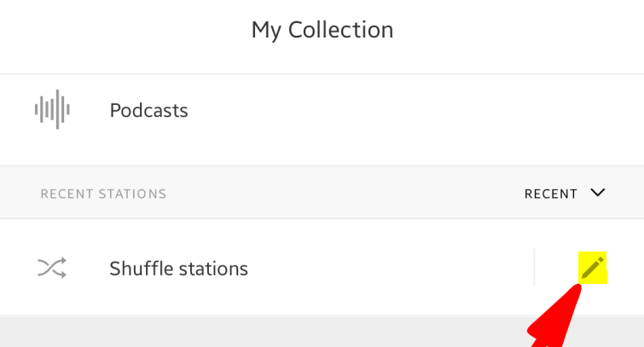Select the My Collection title

(x=322, y=30)
